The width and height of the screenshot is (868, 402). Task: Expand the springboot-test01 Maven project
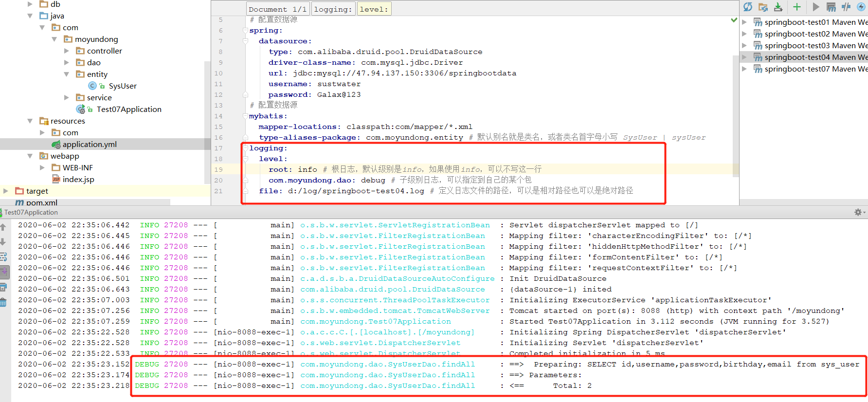[x=744, y=22]
